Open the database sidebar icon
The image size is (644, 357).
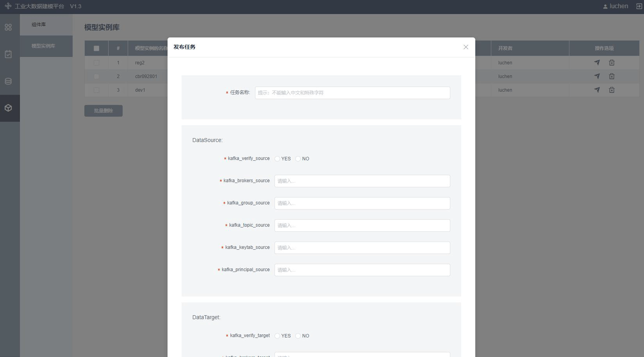(x=8, y=81)
